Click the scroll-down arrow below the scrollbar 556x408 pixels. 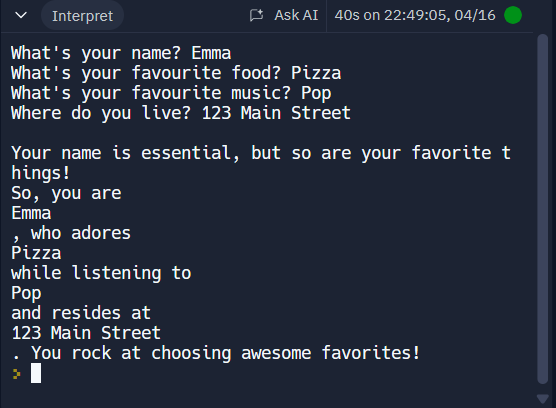click(x=543, y=399)
